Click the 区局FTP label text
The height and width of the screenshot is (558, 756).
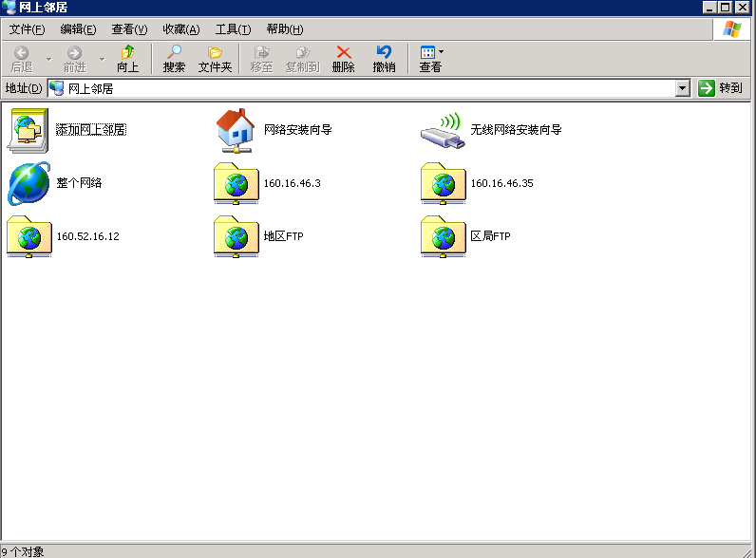point(490,236)
